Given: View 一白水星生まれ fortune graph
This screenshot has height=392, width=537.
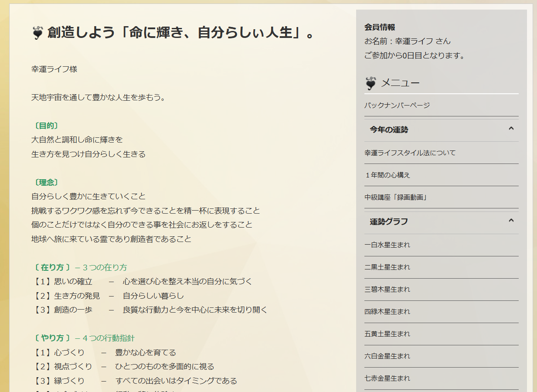Looking at the screenshot, I should coord(387,245).
